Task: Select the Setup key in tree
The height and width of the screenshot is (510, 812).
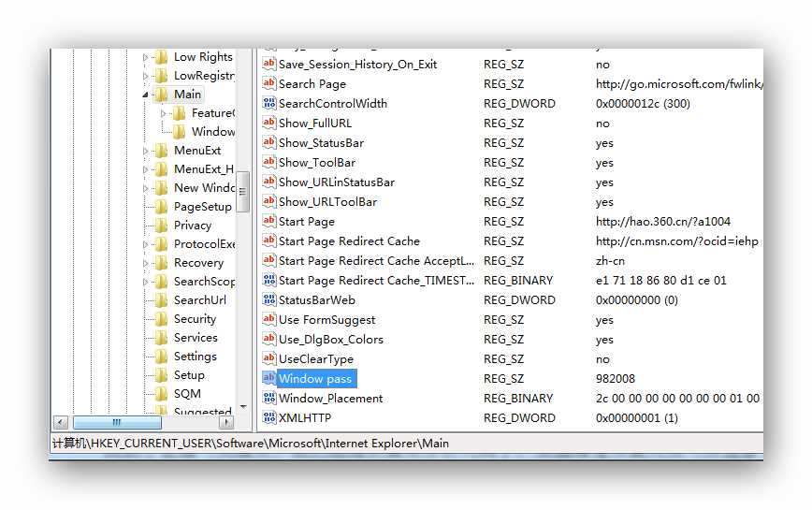Action: click(x=189, y=375)
